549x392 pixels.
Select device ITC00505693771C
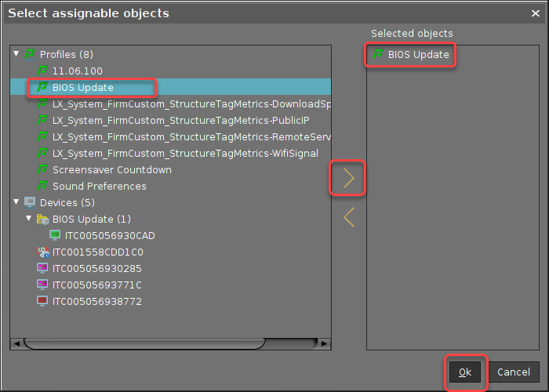96,285
